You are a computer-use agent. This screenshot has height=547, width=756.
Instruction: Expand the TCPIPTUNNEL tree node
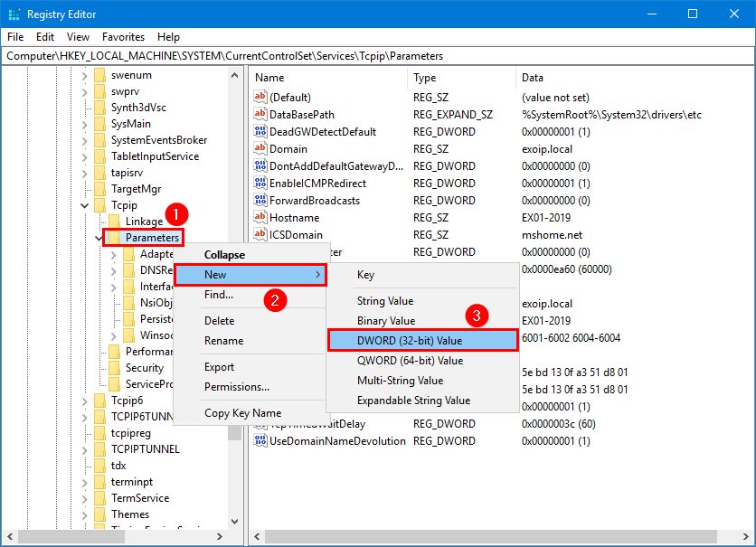tap(85, 449)
